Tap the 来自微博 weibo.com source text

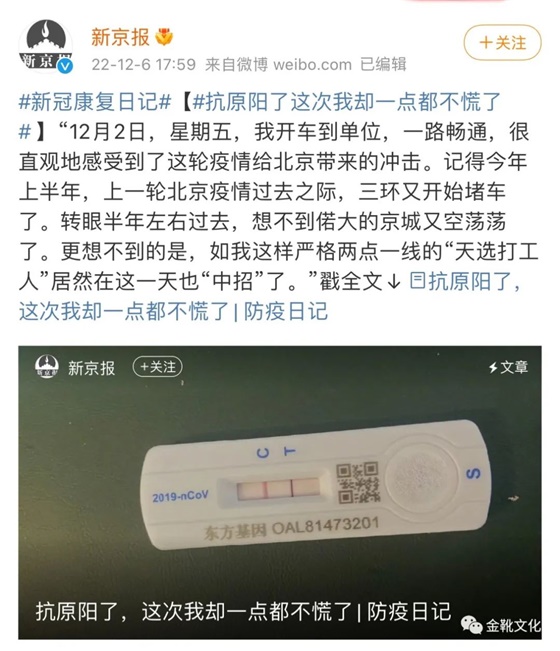click(278, 64)
